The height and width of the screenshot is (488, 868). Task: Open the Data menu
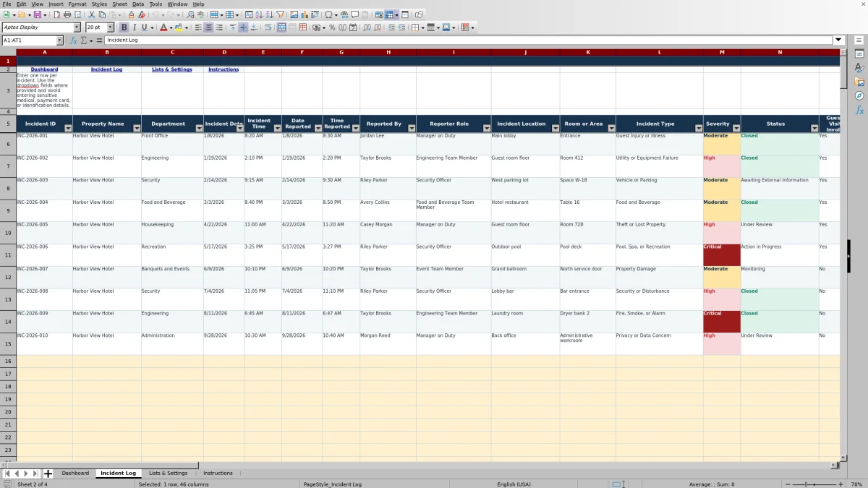[138, 4]
